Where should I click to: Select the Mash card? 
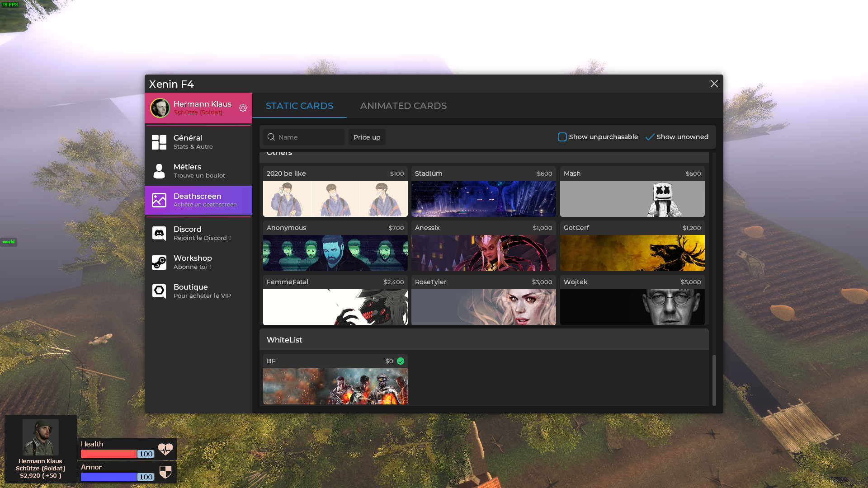coord(632,192)
